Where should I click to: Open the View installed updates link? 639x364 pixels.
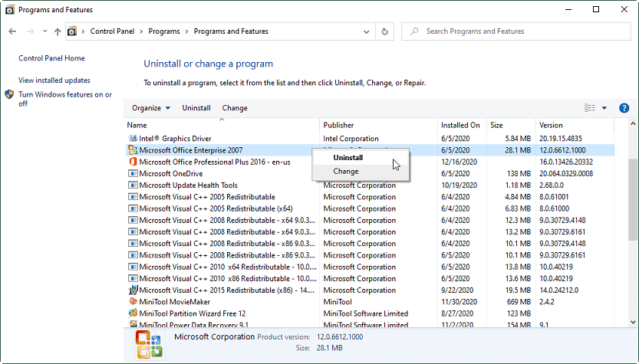pyautogui.click(x=54, y=80)
